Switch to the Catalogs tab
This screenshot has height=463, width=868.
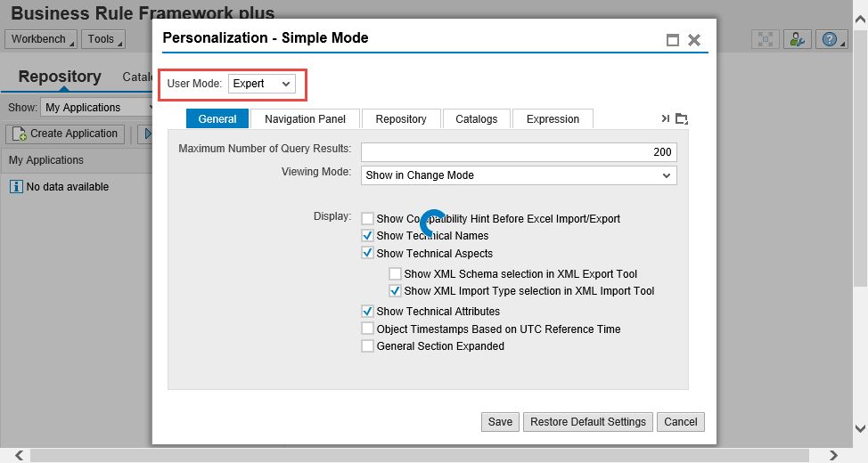(x=476, y=119)
